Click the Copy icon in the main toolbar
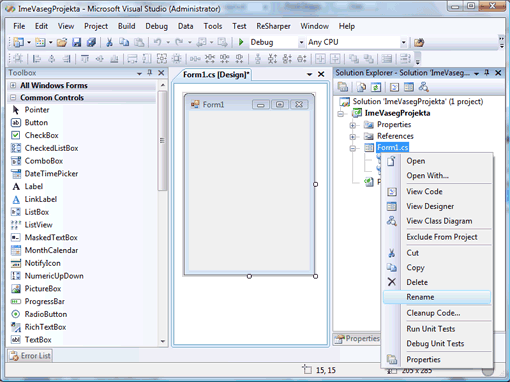Image resolution: width=510 pixels, height=382 pixels. (124, 42)
